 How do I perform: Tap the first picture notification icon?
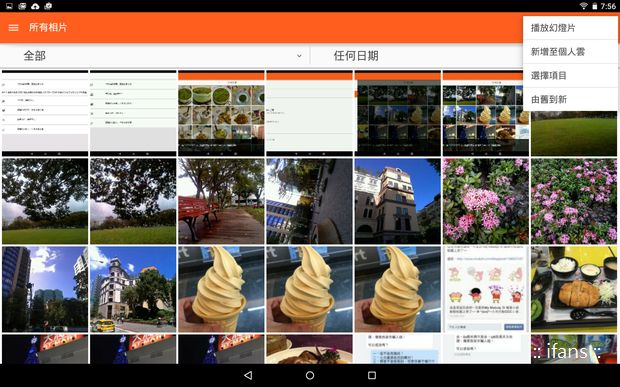click(x=9, y=6)
